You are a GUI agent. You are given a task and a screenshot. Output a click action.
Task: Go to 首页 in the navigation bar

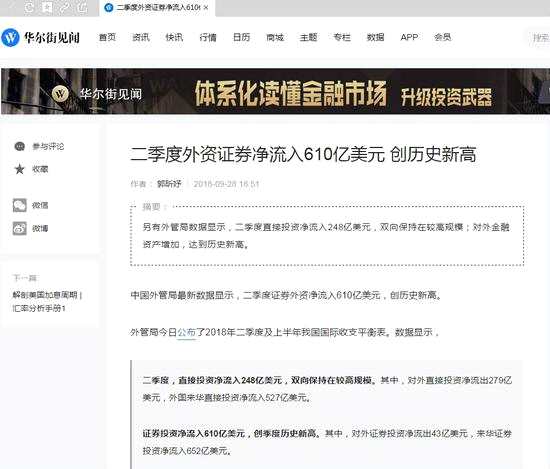click(x=107, y=37)
